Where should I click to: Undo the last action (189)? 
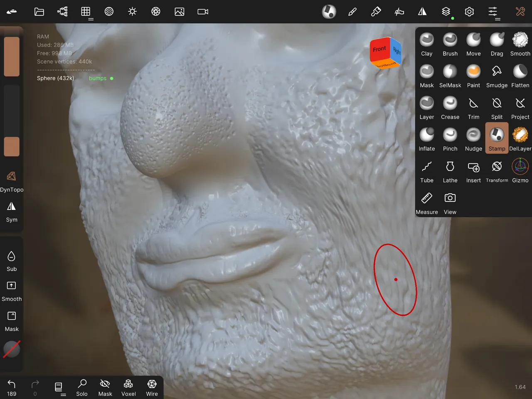[x=12, y=388]
